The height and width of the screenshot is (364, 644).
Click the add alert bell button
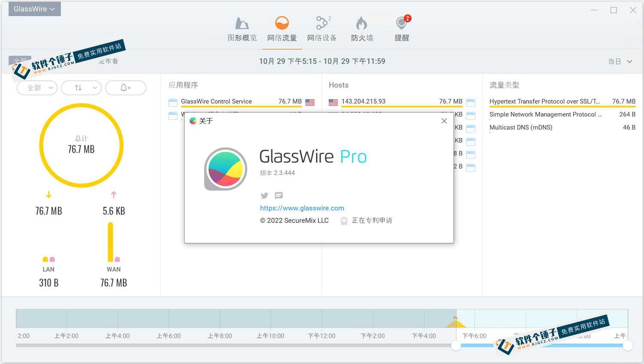point(126,88)
